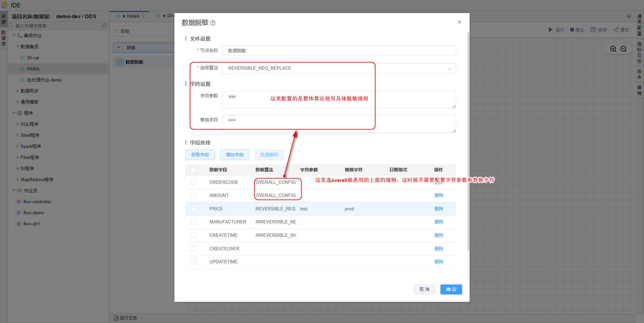The image size is (644, 323).
Task: Click the help icon beside 数据脱敏 title
Action: [213, 23]
